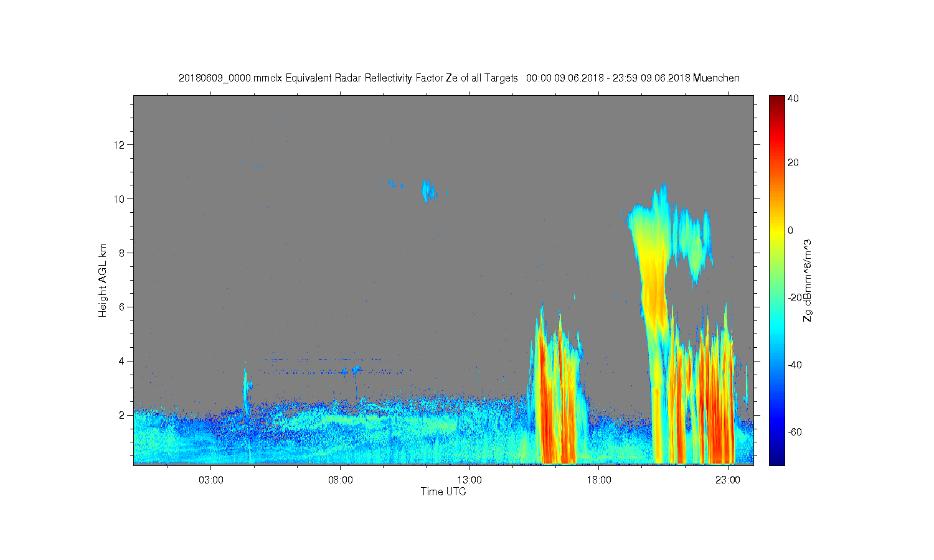This screenshot has width=934, height=560.
Task: Click the reflectivity color scale bar
Action: point(776,280)
